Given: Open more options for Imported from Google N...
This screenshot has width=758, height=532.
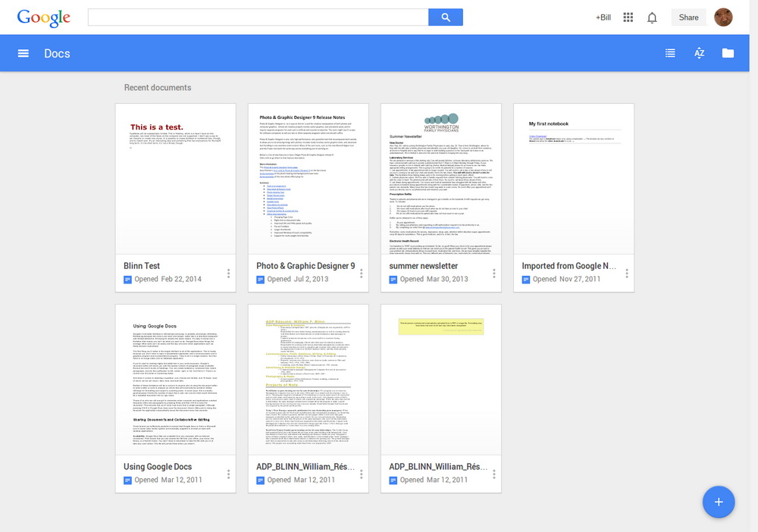Looking at the screenshot, I should click(x=627, y=274).
